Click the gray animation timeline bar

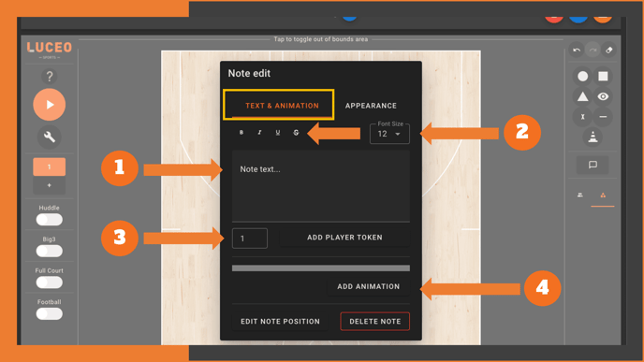coord(321,268)
